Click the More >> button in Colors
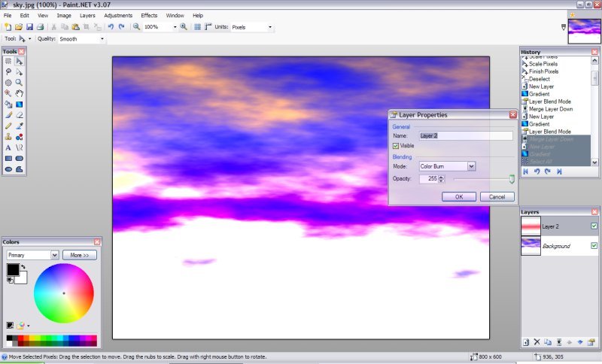The image size is (602, 364). pyautogui.click(x=80, y=255)
